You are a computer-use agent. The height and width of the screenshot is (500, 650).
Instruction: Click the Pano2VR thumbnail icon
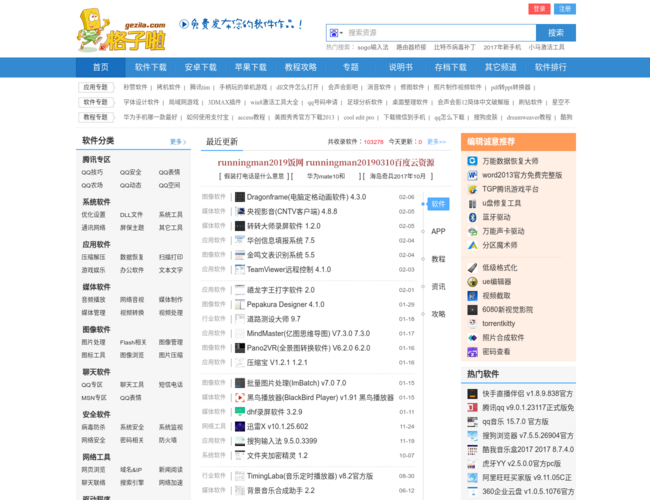[x=240, y=348]
